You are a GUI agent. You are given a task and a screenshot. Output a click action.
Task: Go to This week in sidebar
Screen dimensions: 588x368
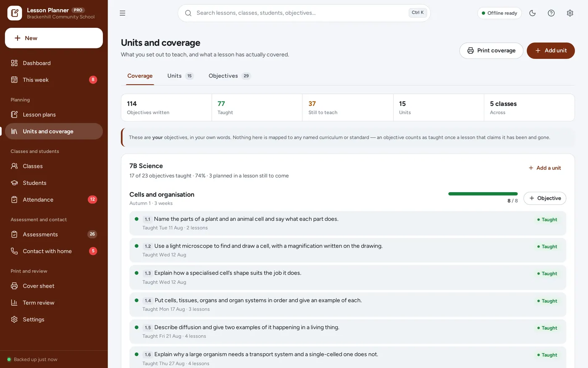point(54,80)
